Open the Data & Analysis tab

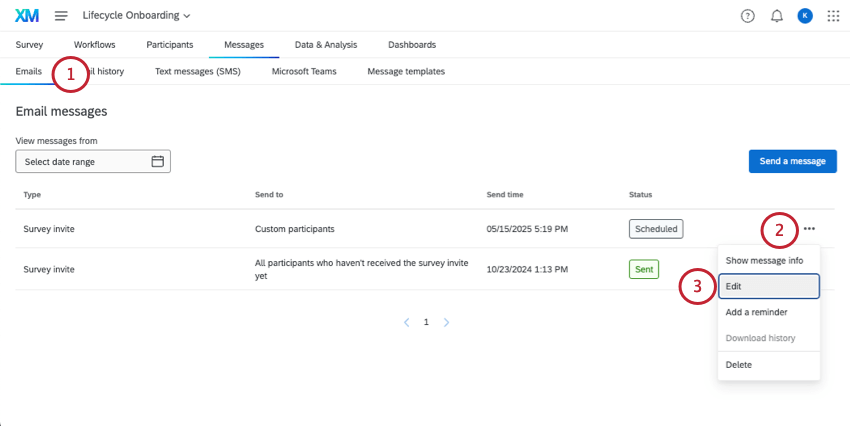tap(325, 45)
